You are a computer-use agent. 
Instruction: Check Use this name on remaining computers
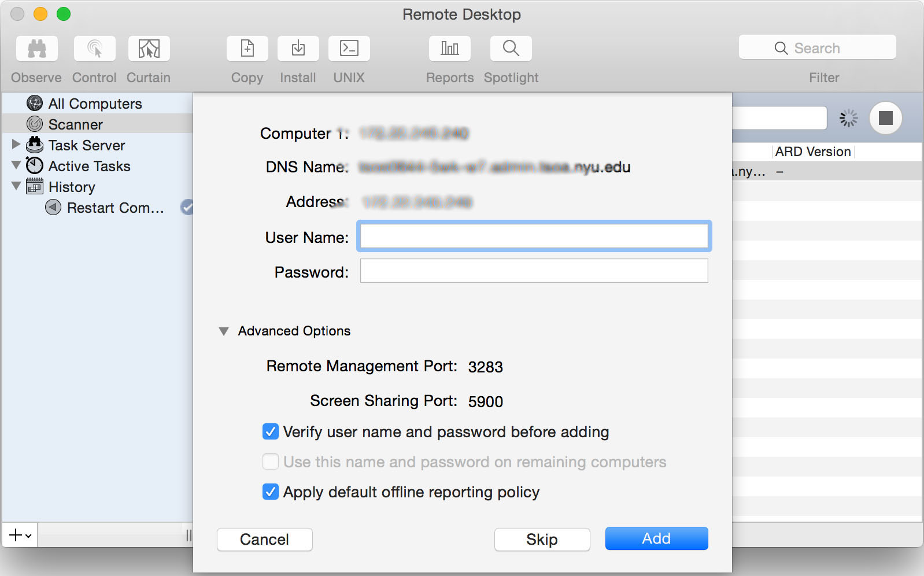point(270,462)
